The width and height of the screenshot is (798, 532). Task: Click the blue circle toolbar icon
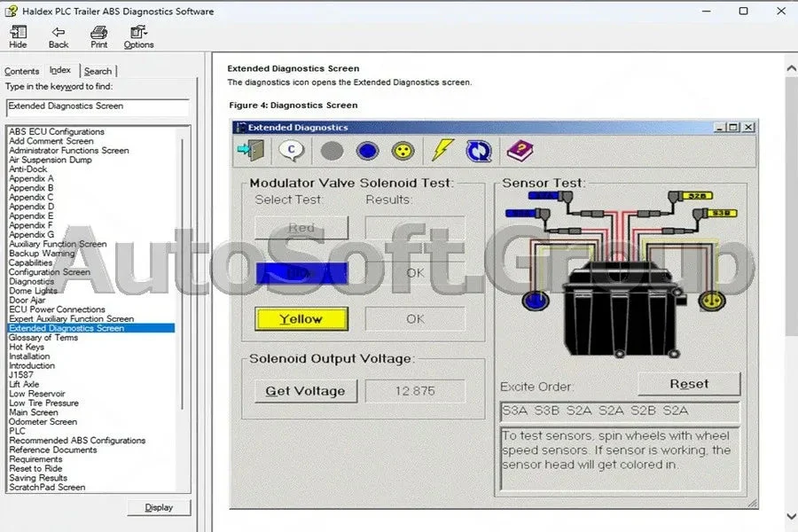tap(367, 152)
